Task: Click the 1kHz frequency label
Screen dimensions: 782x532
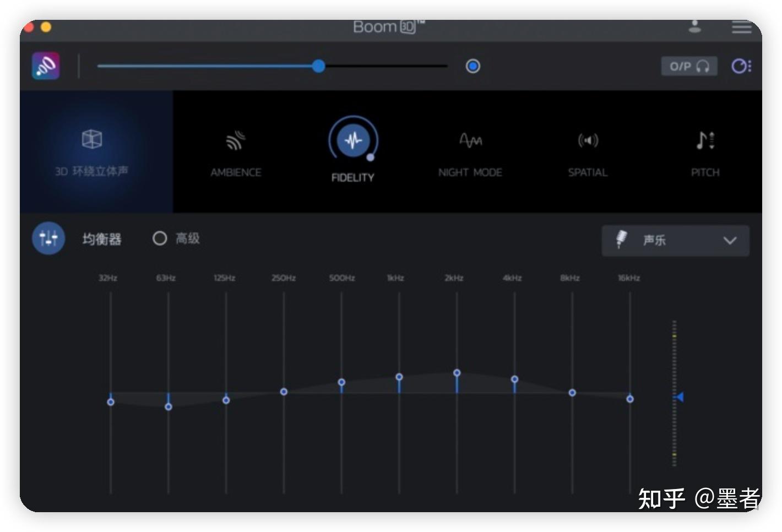Action: click(395, 278)
